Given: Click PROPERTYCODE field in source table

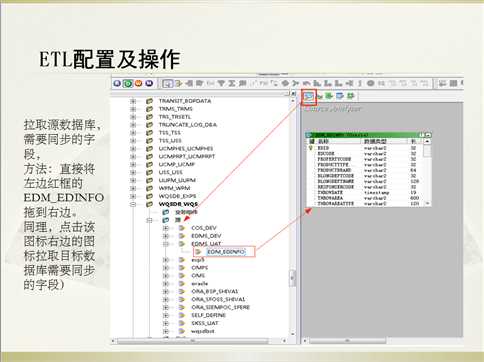Looking at the screenshot, I should point(334,159).
